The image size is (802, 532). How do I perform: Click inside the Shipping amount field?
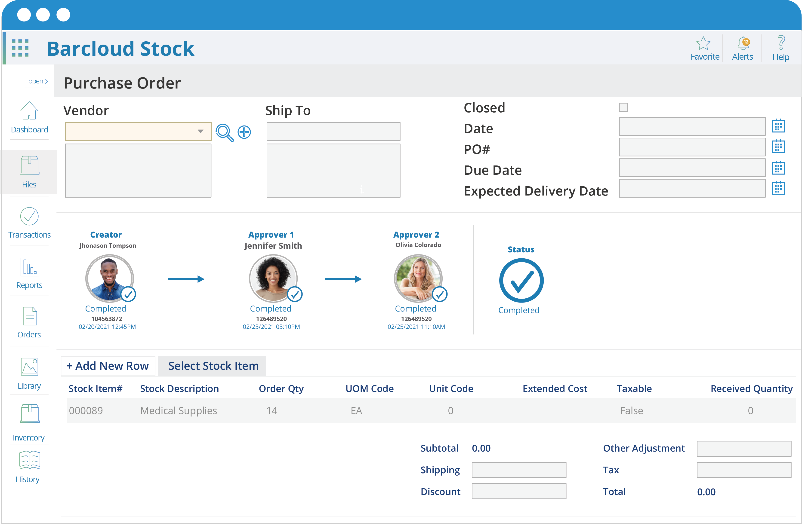click(518, 470)
